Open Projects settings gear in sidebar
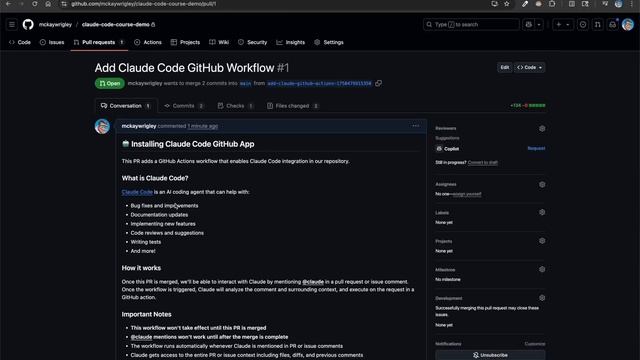Screen dimensions: 640x360 (542, 241)
